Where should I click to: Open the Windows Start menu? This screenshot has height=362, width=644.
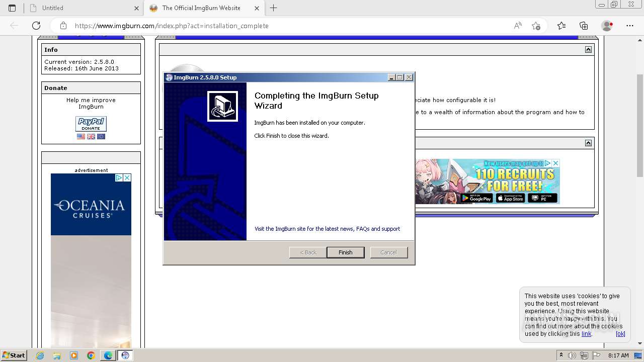click(14, 355)
